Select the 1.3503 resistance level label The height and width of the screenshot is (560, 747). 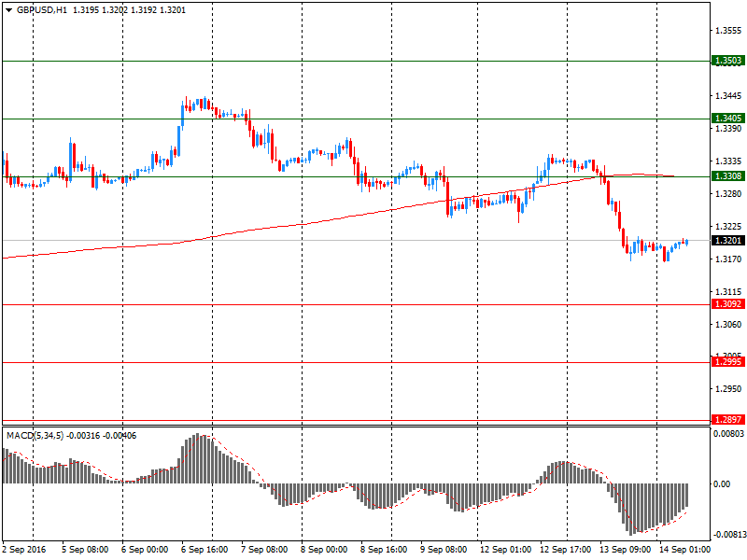click(x=728, y=61)
